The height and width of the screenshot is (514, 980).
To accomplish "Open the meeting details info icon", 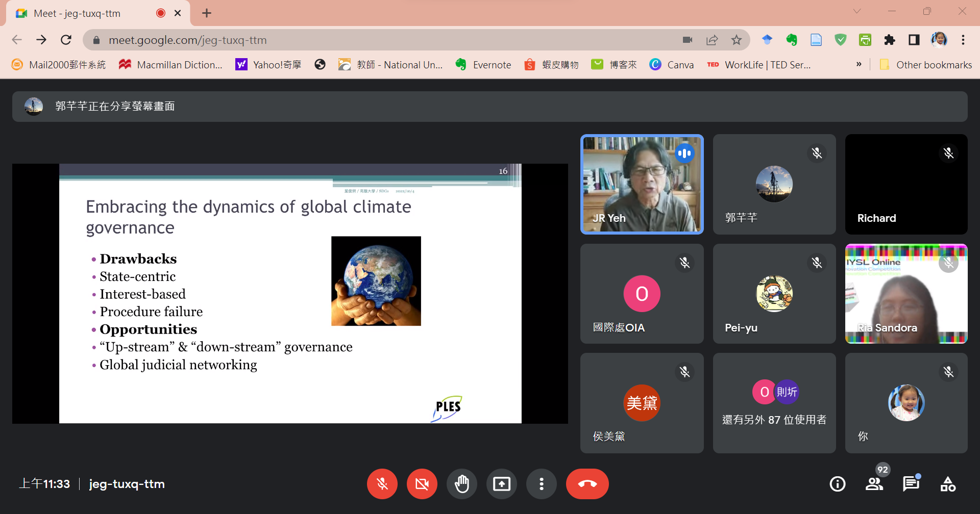I will [x=837, y=483].
